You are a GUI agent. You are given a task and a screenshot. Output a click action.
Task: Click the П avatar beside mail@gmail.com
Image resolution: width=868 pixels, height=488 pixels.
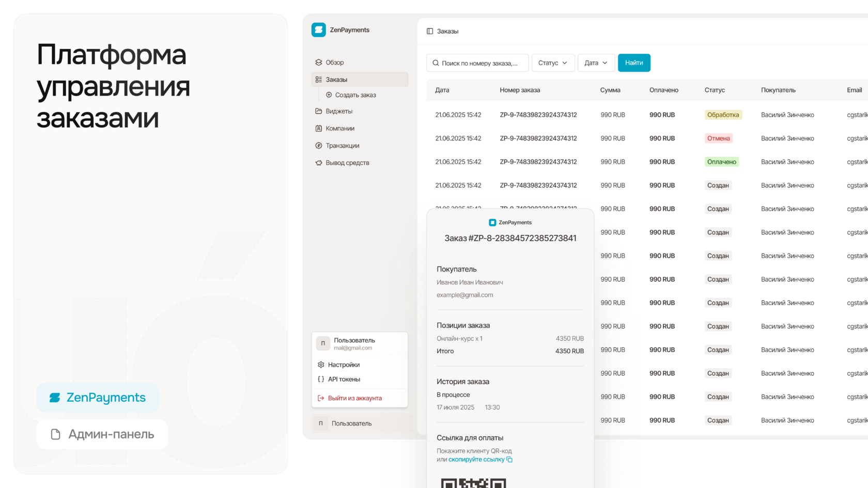point(323,343)
